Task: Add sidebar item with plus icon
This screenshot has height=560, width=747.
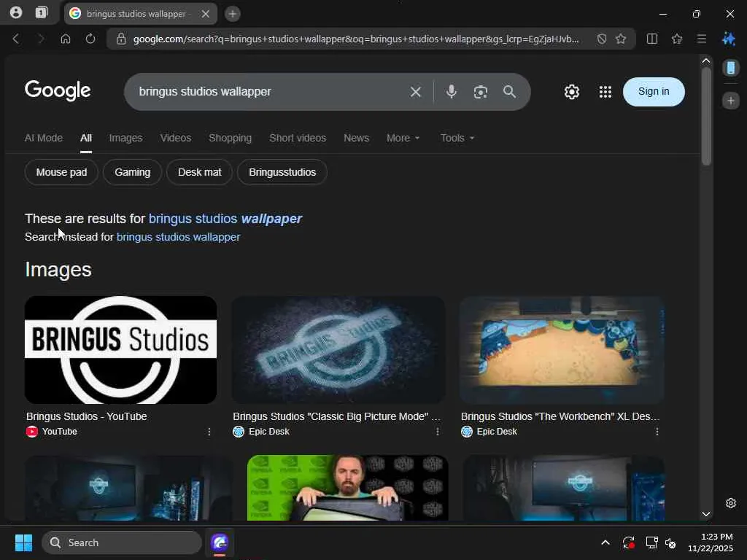Action: [x=731, y=101]
